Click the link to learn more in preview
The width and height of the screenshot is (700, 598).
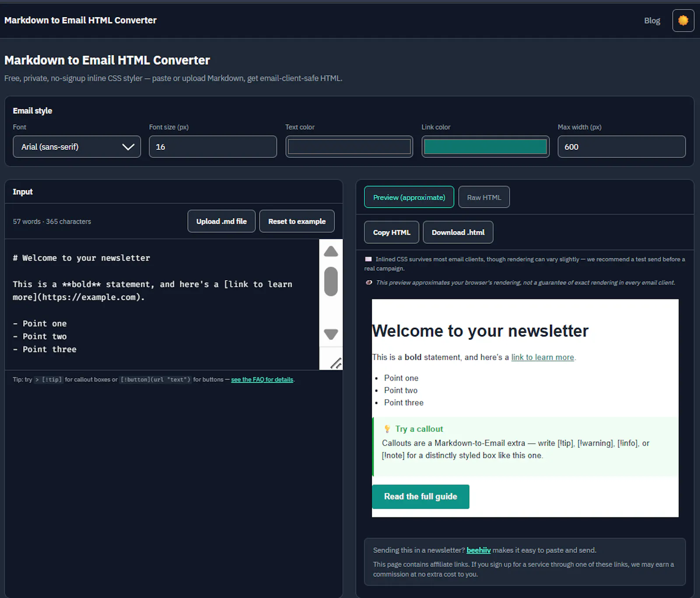click(542, 357)
